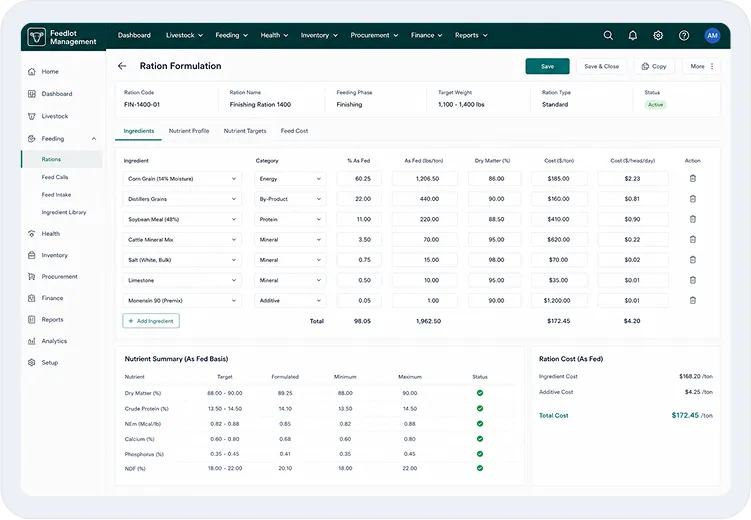Switch to the Feed Cost tab
The width and height of the screenshot is (751, 520).
pyautogui.click(x=294, y=131)
